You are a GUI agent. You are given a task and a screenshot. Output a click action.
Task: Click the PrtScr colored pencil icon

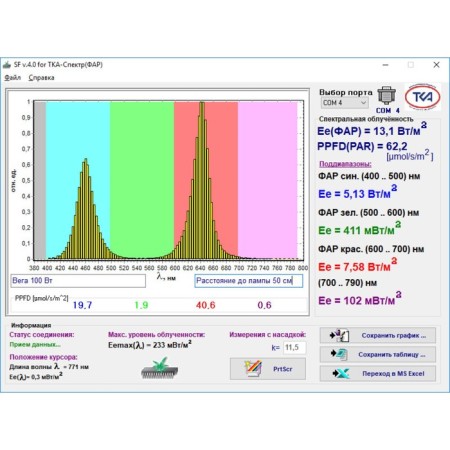(x=253, y=369)
